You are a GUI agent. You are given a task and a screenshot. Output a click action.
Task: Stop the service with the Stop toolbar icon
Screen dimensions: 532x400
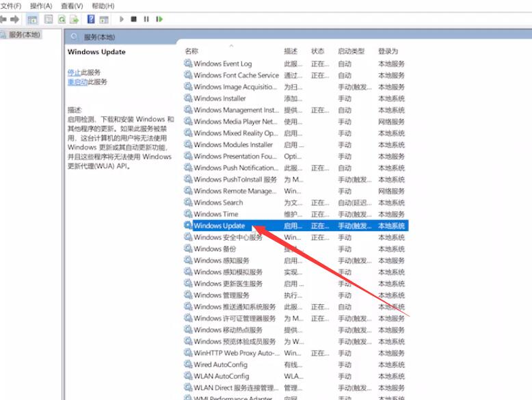pyautogui.click(x=133, y=19)
